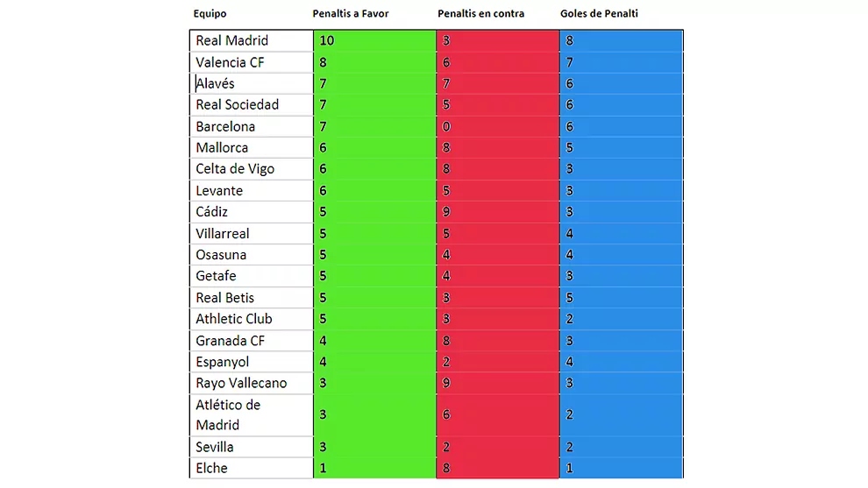Screen dimensions: 868x488
Task: Click the Alavés team name cell
Action: click(x=251, y=84)
